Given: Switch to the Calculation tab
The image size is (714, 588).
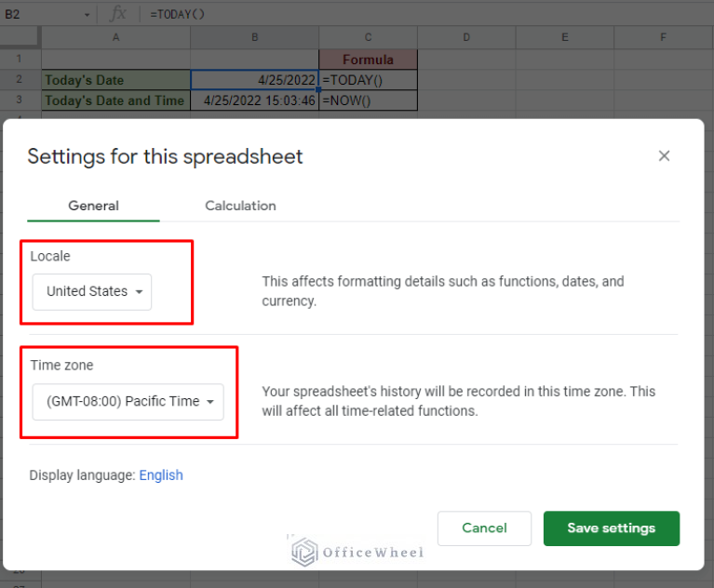Looking at the screenshot, I should point(240,206).
